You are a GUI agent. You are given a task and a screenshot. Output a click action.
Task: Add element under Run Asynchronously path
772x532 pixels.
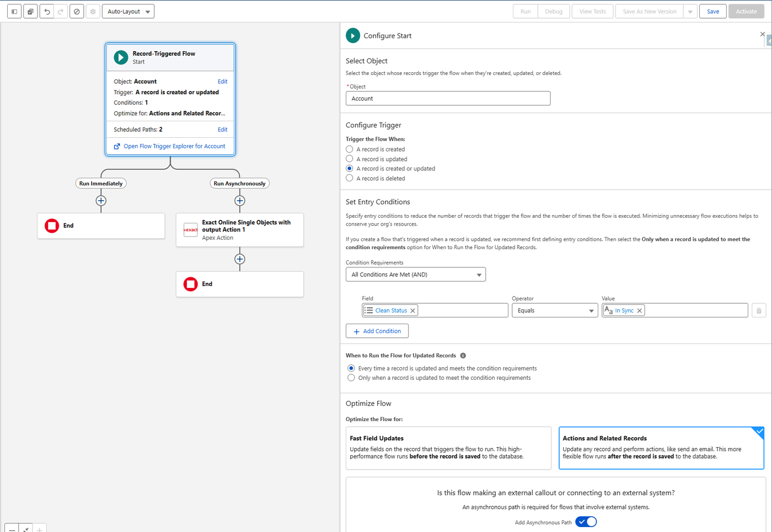point(240,201)
